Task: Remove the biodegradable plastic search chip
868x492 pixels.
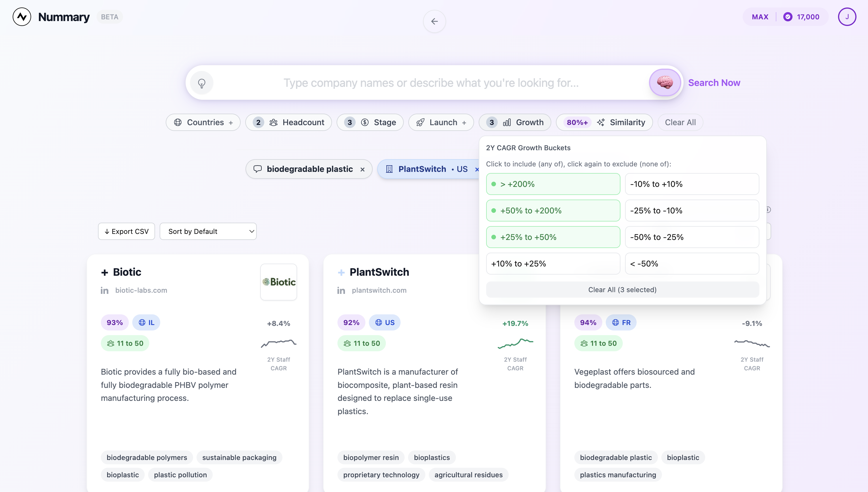Action: point(362,169)
